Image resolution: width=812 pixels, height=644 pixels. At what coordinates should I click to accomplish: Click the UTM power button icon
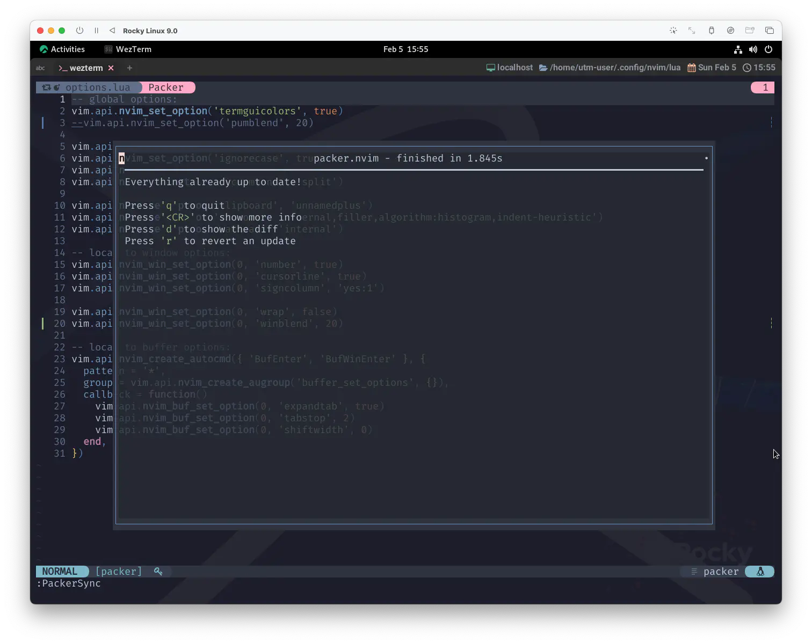[79, 31]
